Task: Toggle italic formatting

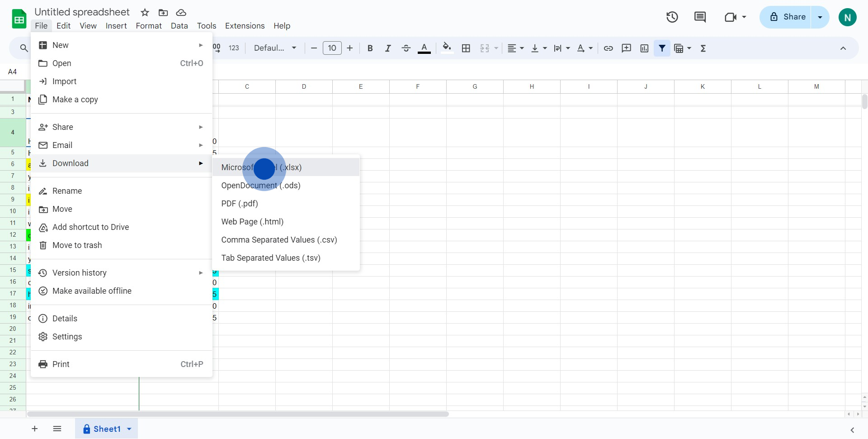Action: pos(388,48)
